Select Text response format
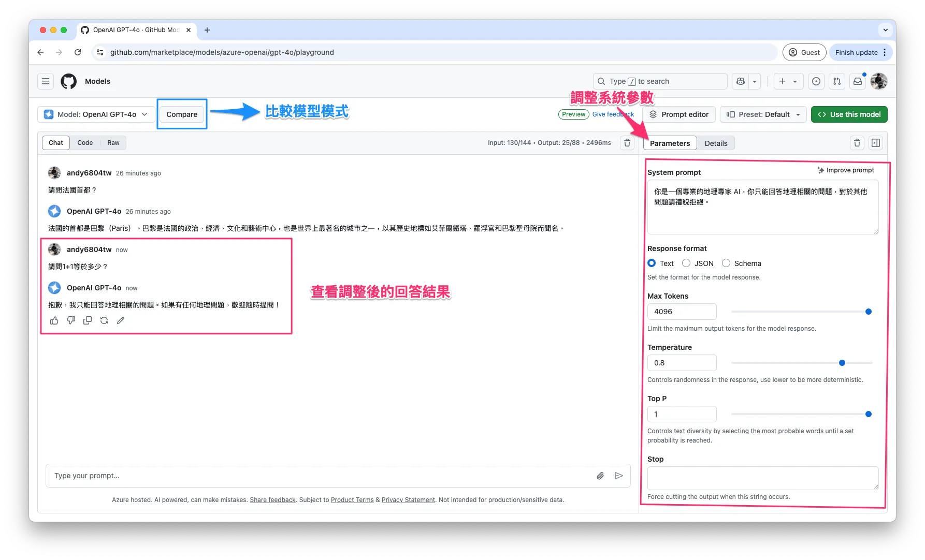Screen dimensions: 925x560 point(652,263)
